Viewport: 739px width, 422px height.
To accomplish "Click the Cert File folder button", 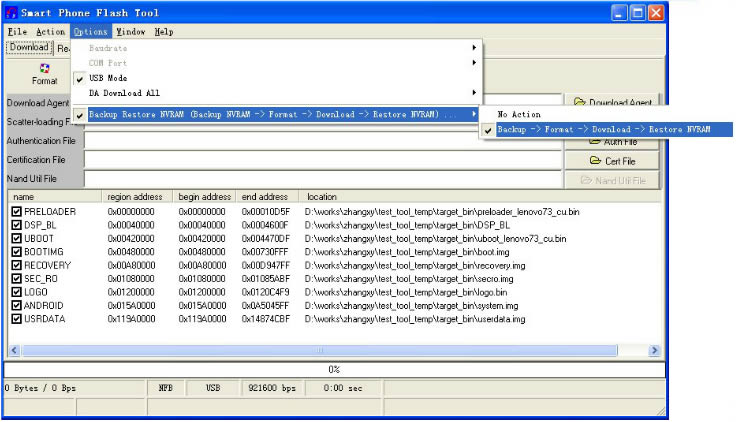I will coord(613,161).
